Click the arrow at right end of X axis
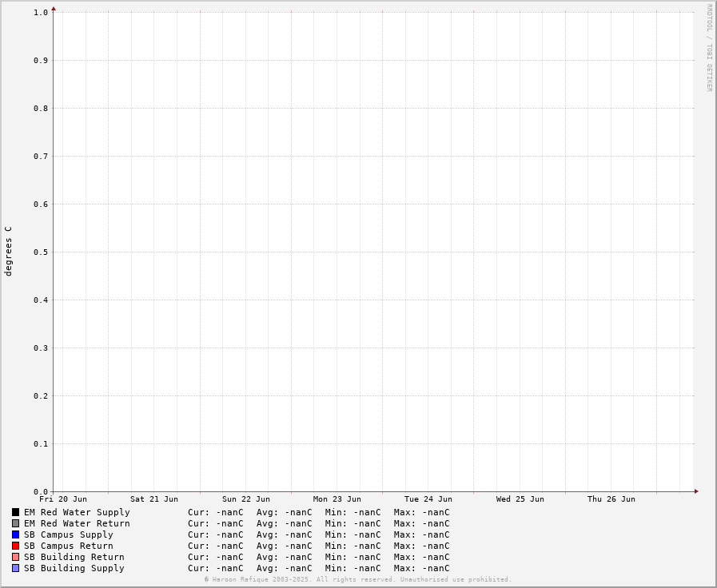Viewport: 717px width, 588px height. pos(696,491)
